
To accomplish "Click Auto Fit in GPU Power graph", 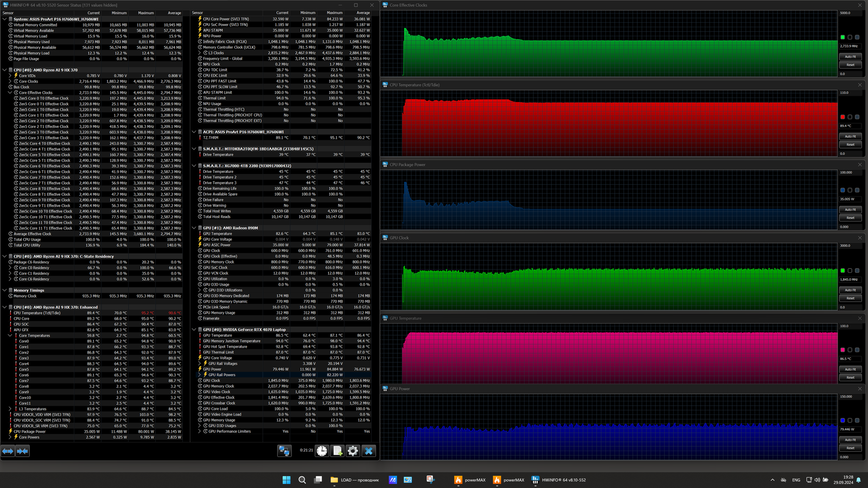I will tap(850, 440).
